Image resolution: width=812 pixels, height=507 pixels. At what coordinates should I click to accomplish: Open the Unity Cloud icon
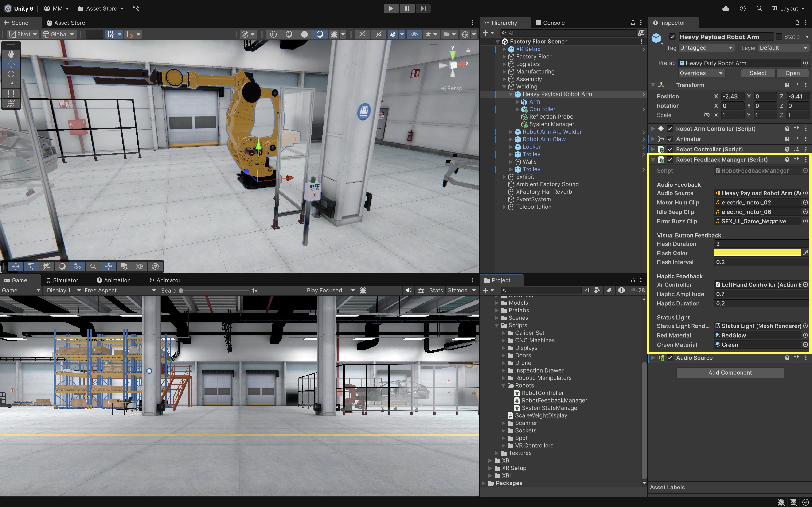coord(726,8)
